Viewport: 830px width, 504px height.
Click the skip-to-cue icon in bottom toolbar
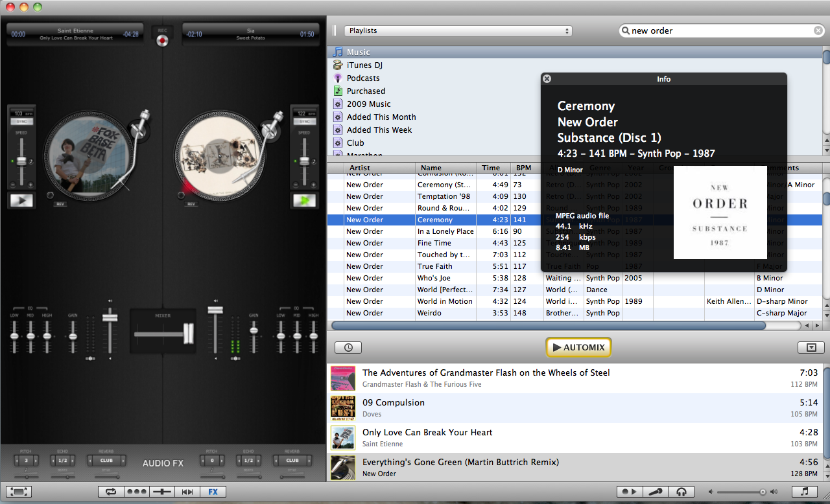(187, 492)
